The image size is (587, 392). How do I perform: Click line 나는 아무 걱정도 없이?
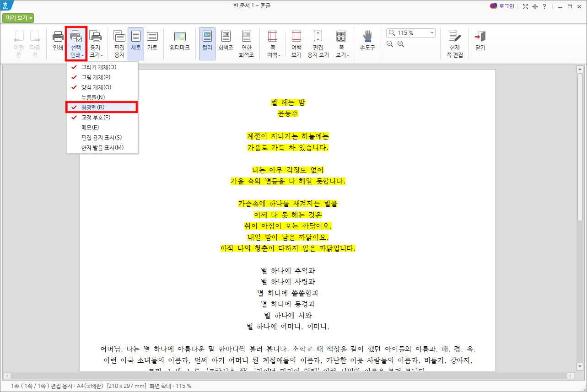point(288,170)
